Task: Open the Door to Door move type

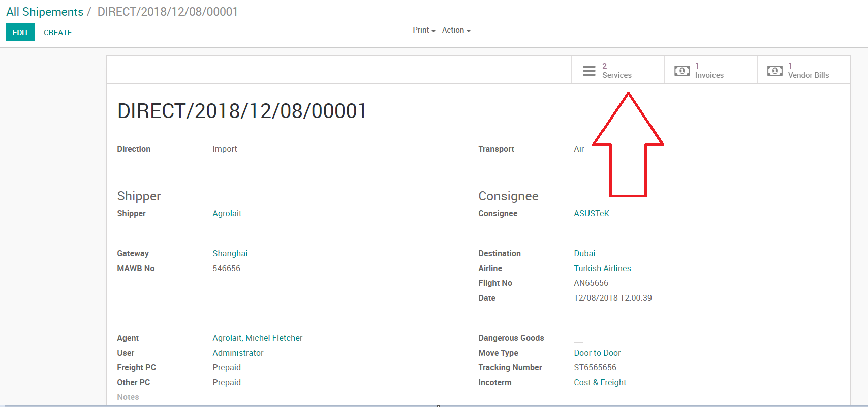Action: [x=597, y=353]
